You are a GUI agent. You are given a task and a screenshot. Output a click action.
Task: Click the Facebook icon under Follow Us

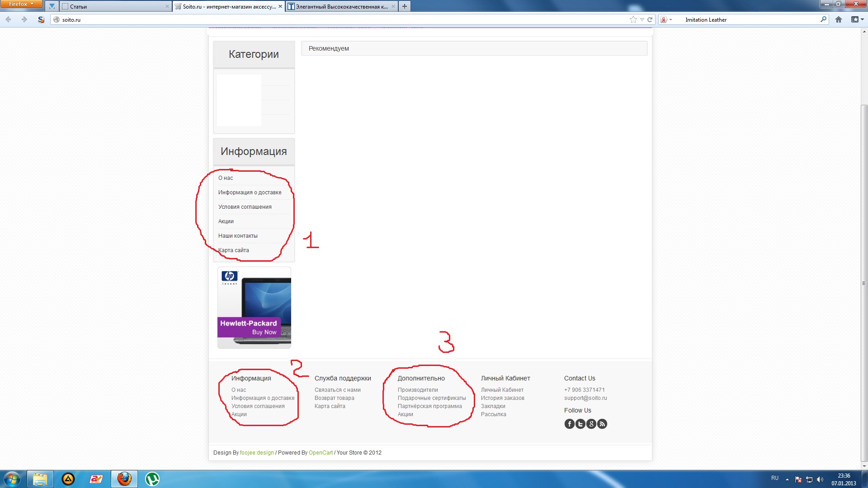569,424
